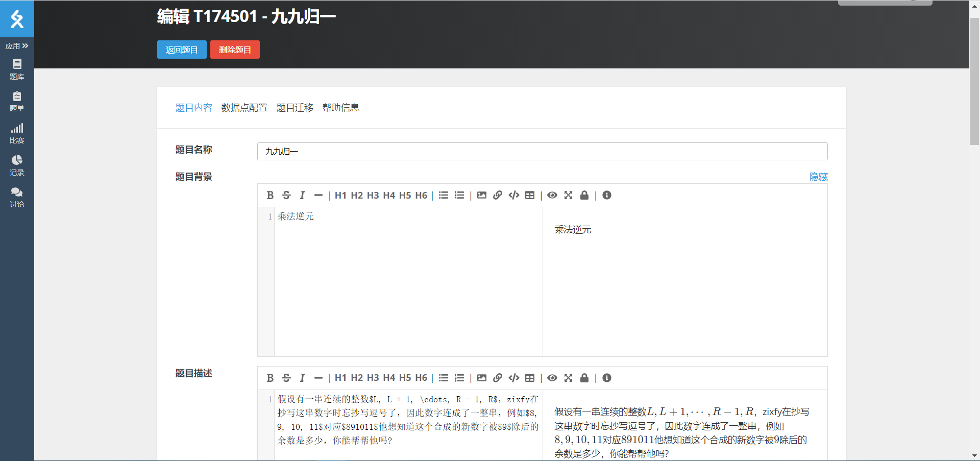Insert link in 题目背景 editor

(x=498, y=195)
